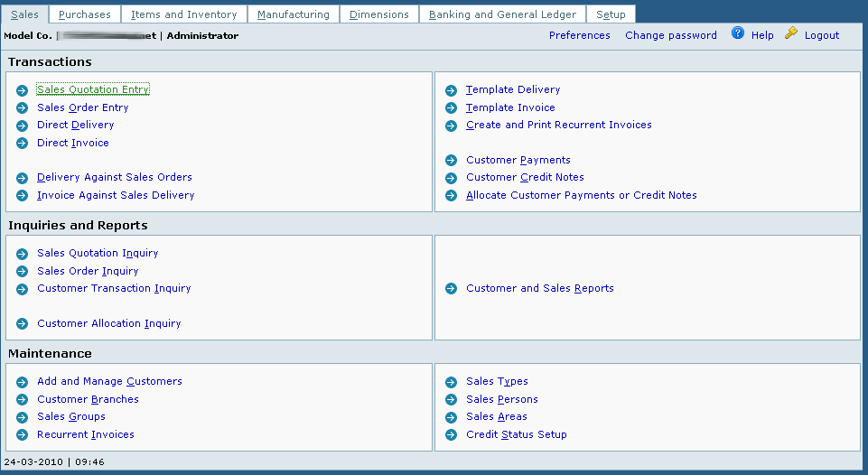Open the Manufacturing tab
Screen dimensions: 868x475
tap(294, 14)
